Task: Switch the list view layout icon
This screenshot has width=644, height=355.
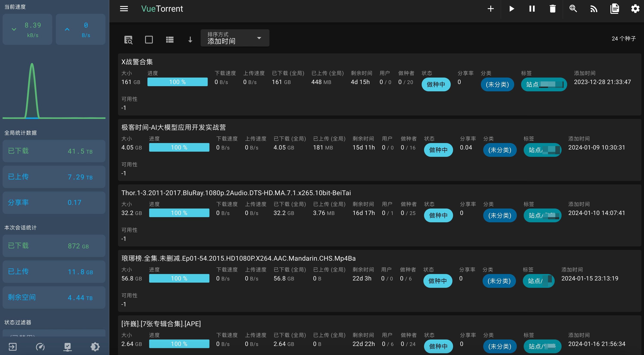Action: pyautogui.click(x=170, y=39)
